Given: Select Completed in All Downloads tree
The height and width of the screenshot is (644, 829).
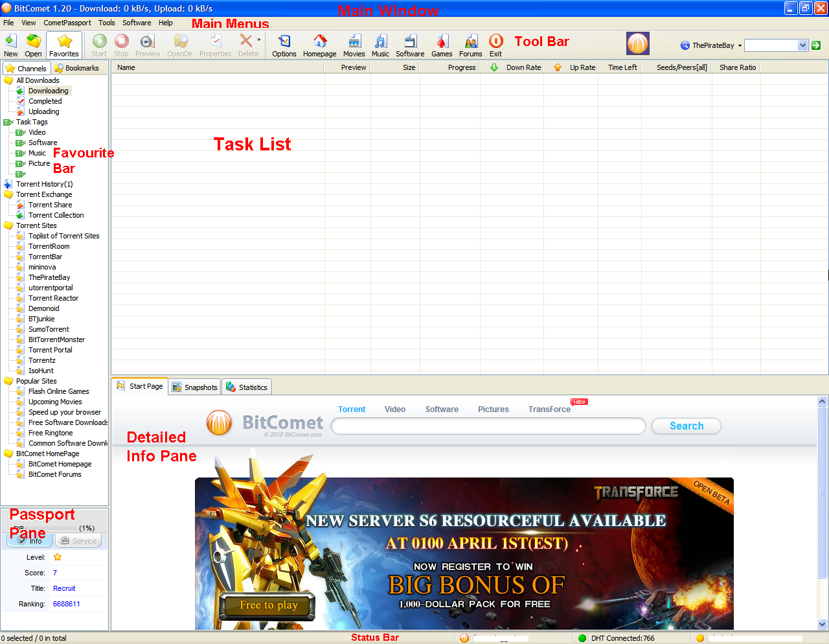Looking at the screenshot, I should coord(45,101).
